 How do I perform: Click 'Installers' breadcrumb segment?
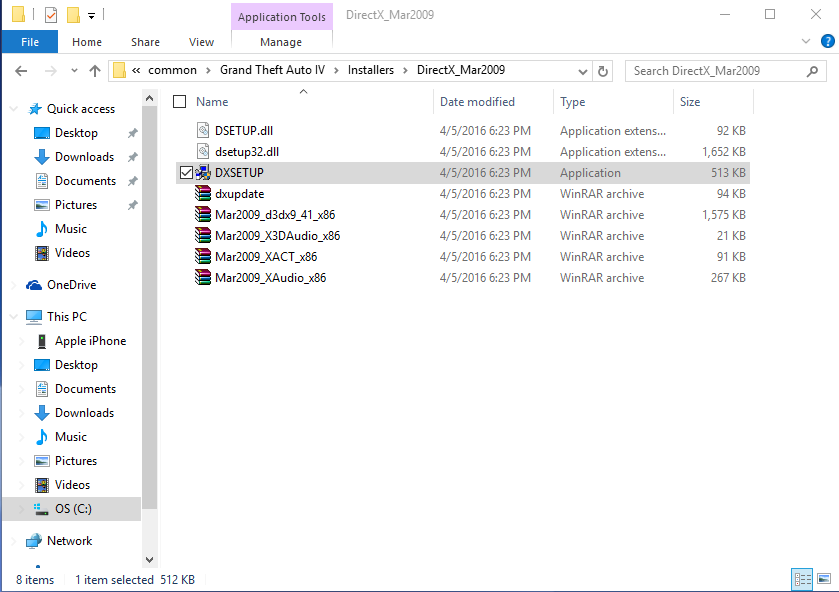371,70
